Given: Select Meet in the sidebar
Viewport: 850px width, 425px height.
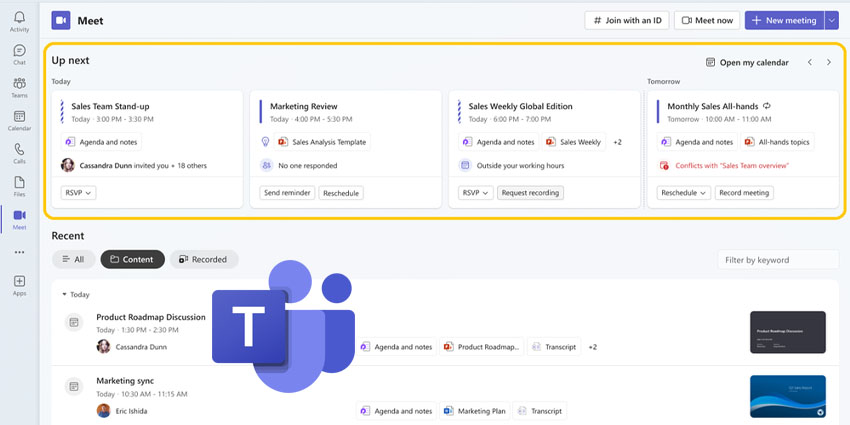Looking at the screenshot, I should (x=20, y=220).
